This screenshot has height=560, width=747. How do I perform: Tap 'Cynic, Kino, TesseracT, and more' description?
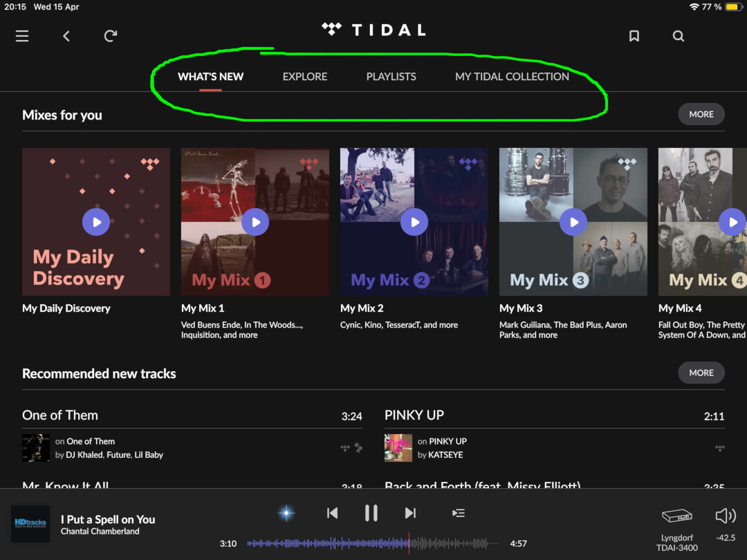click(x=399, y=325)
